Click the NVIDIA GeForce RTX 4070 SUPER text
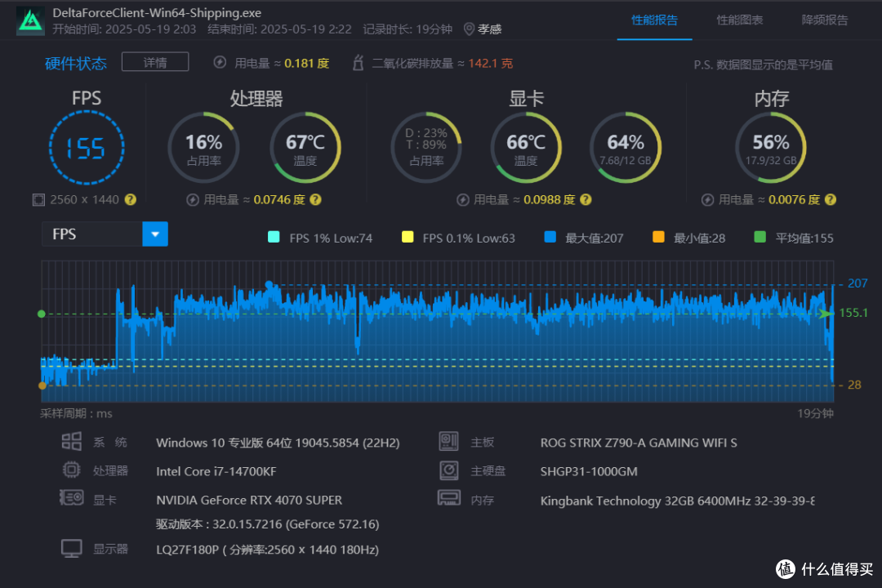The height and width of the screenshot is (588, 882). coord(248,501)
